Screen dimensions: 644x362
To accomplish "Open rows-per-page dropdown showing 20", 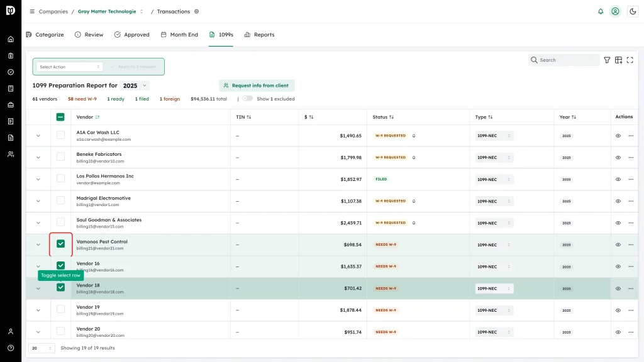I will tap(42, 348).
